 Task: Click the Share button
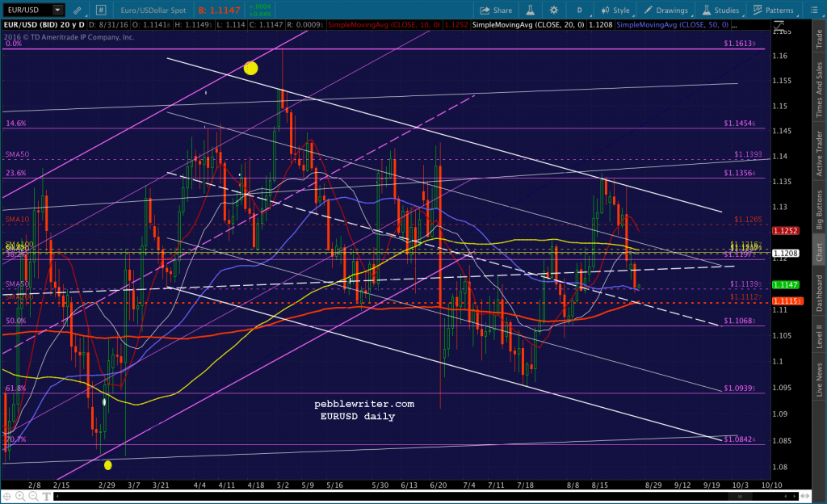[x=496, y=10]
